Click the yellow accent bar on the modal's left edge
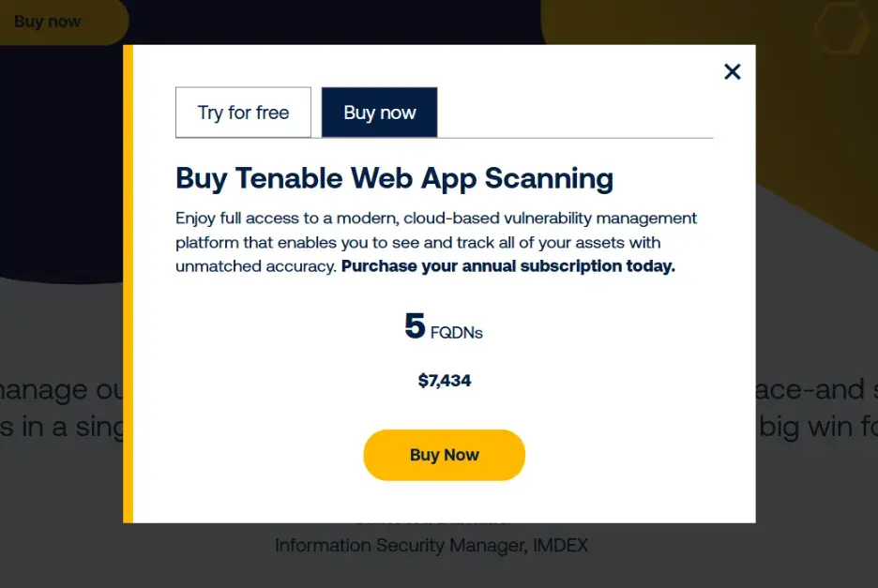The height and width of the screenshot is (588, 878). pyautogui.click(x=129, y=281)
